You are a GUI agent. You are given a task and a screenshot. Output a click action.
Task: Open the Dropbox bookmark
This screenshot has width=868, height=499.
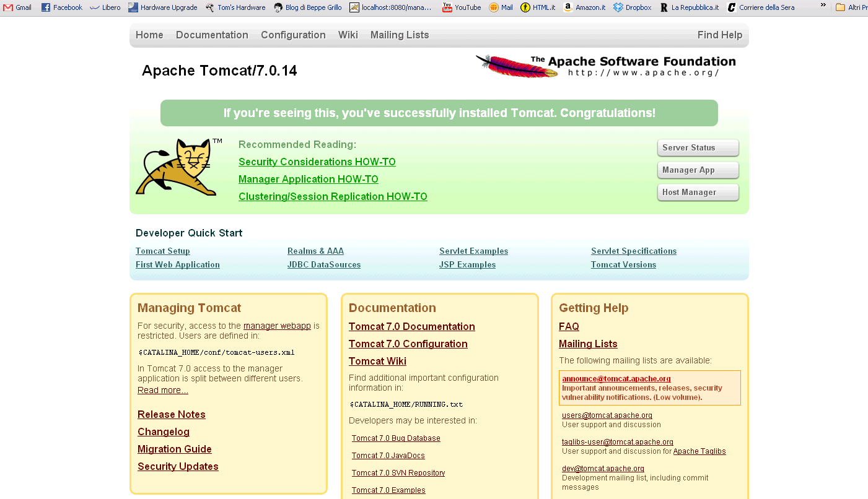[x=633, y=7]
